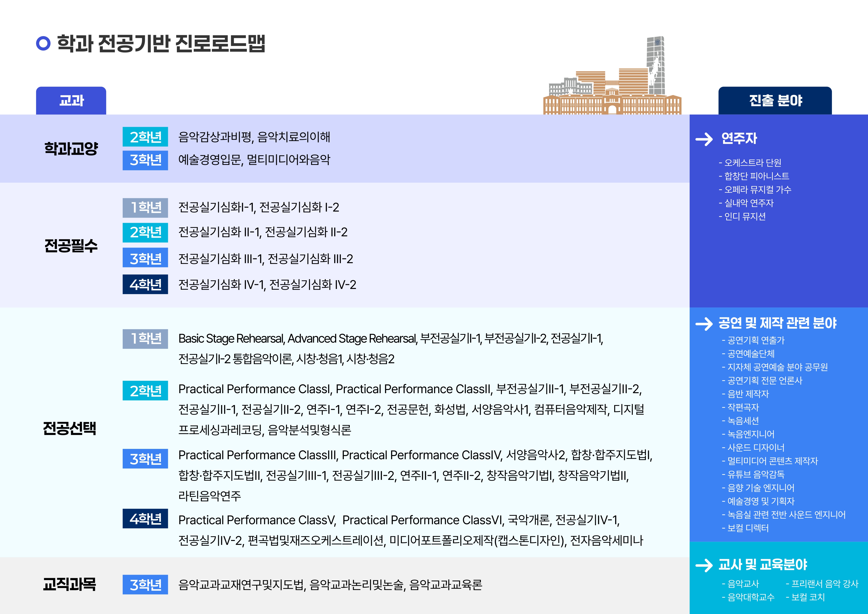Click the 학과교양 category label
This screenshot has width=868, height=614.
(71, 148)
